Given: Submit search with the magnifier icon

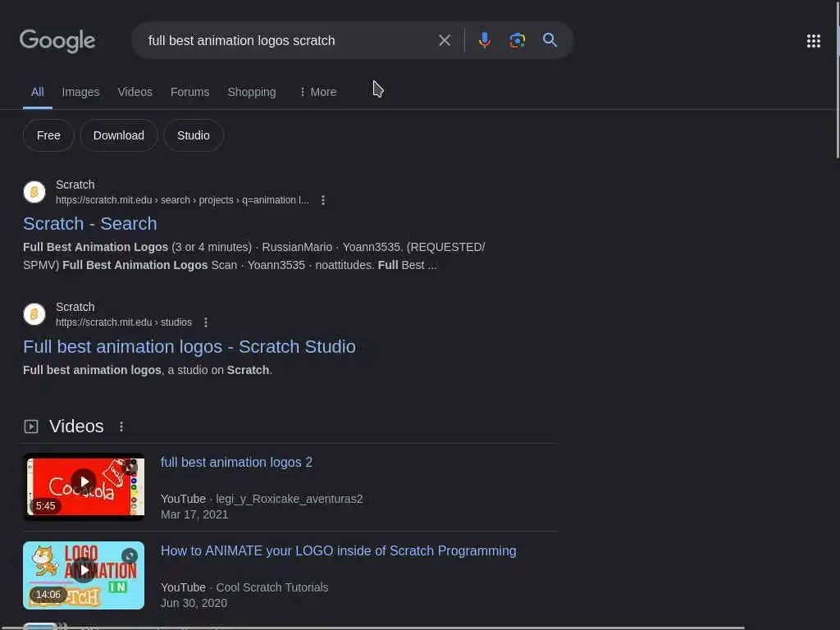Looking at the screenshot, I should pyautogui.click(x=550, y=40).
